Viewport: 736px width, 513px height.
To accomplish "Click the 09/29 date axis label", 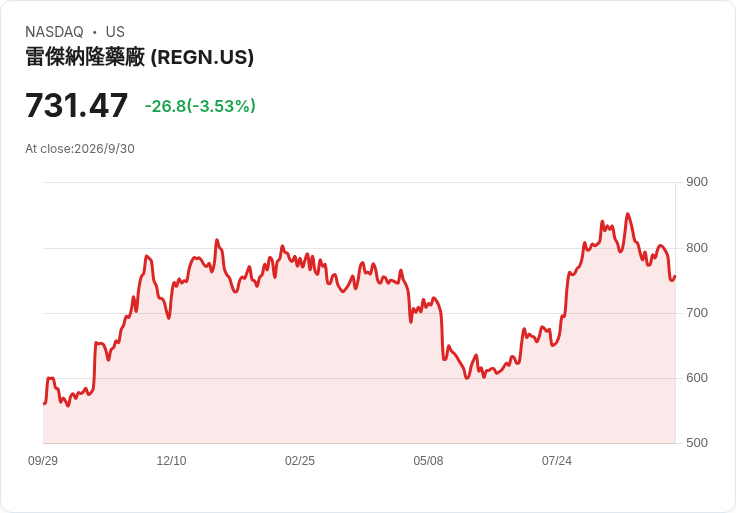I will (43, 461).
